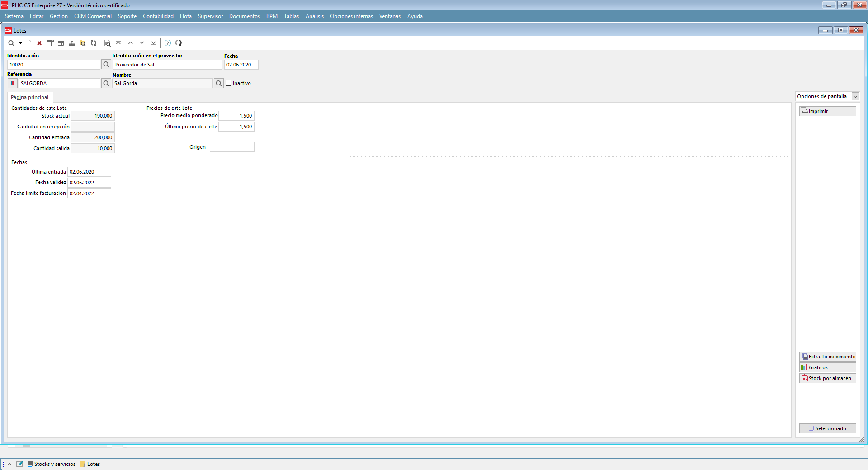Open the Flota menu

tap(186, 16)
